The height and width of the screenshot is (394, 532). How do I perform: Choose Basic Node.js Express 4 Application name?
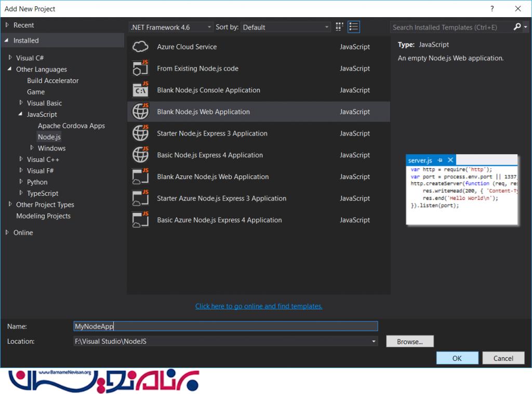tap(210, 155)
